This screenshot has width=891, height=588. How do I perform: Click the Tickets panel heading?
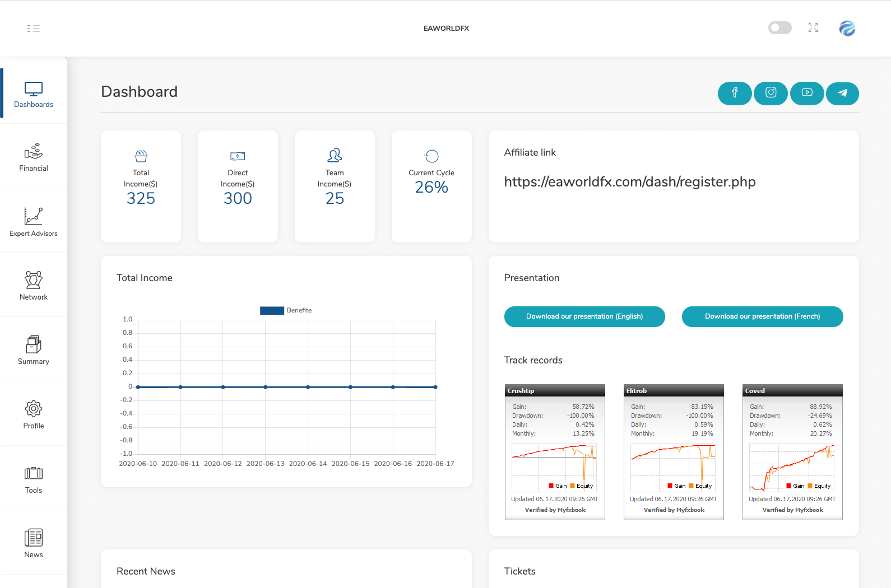point(519,571)
